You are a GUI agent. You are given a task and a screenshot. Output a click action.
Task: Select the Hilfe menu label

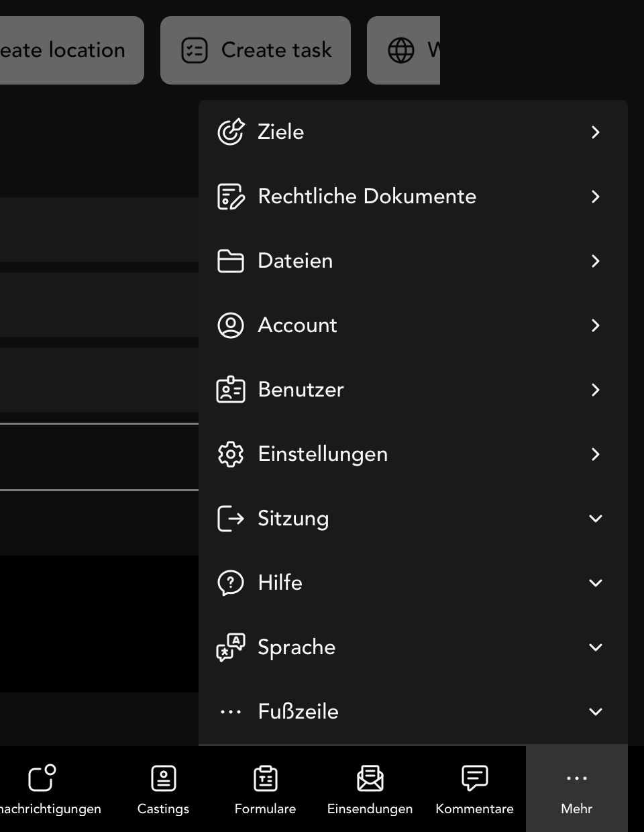pos(280,583)
